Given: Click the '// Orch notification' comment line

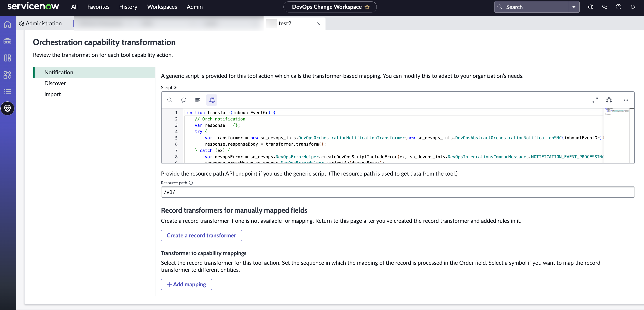Looking at the screenshot, I should [x=220, y=119].
